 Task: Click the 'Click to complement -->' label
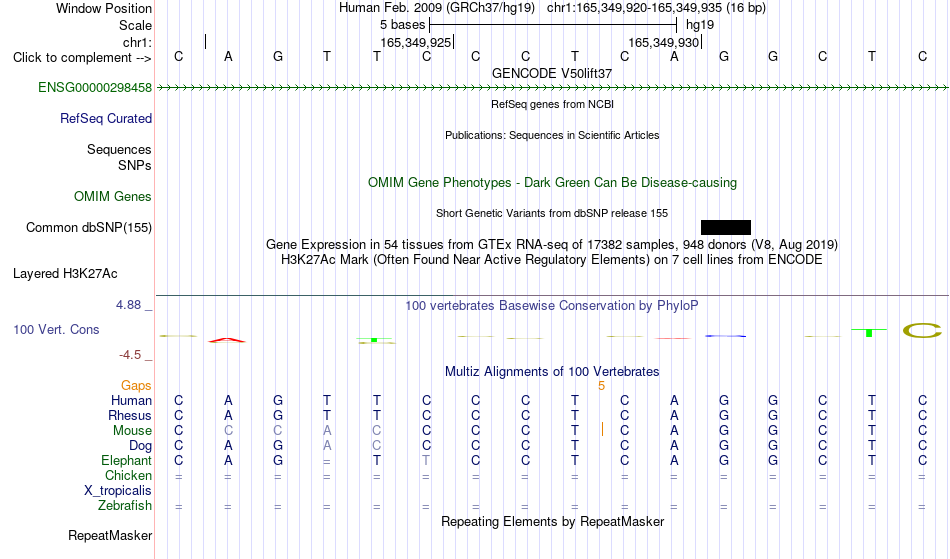[82, 58]
